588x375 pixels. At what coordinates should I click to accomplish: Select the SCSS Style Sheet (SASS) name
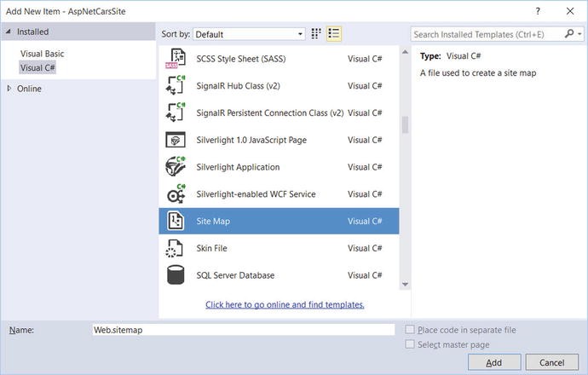pos(241,59)
